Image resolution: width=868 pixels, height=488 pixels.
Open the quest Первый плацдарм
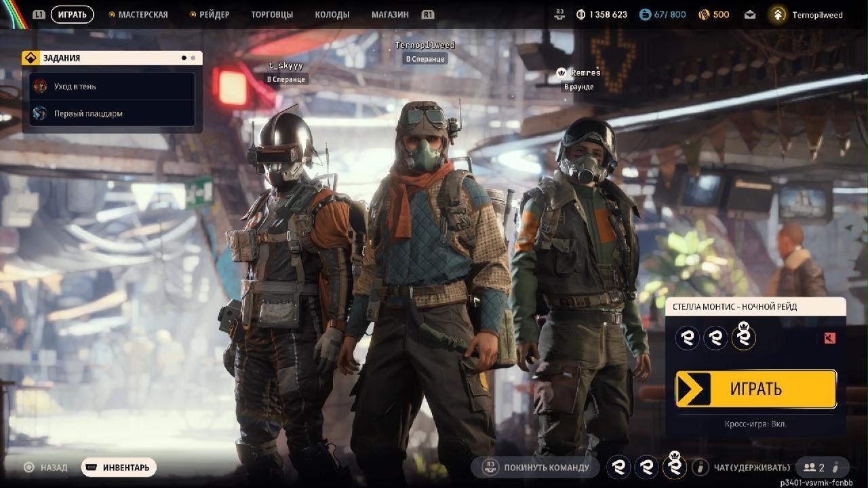(112, 113)
